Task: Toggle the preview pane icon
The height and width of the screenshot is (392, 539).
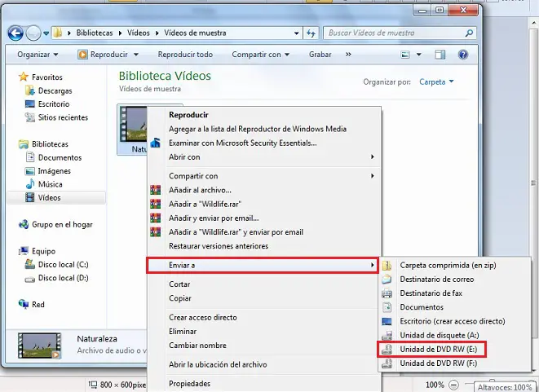Action: (x=440, y=55)
